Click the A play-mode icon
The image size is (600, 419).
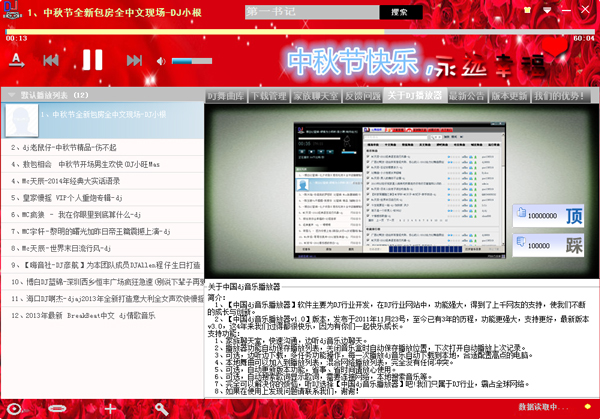tap(16, 60)
